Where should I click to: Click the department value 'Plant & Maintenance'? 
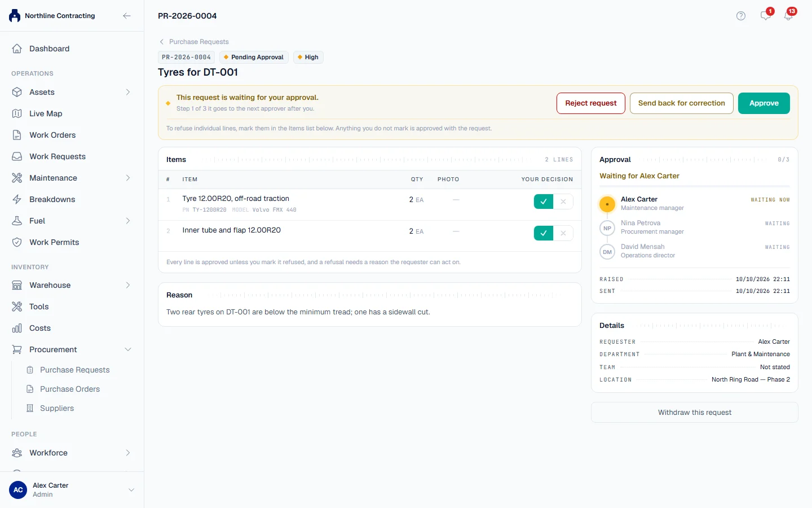click(761, 354)
